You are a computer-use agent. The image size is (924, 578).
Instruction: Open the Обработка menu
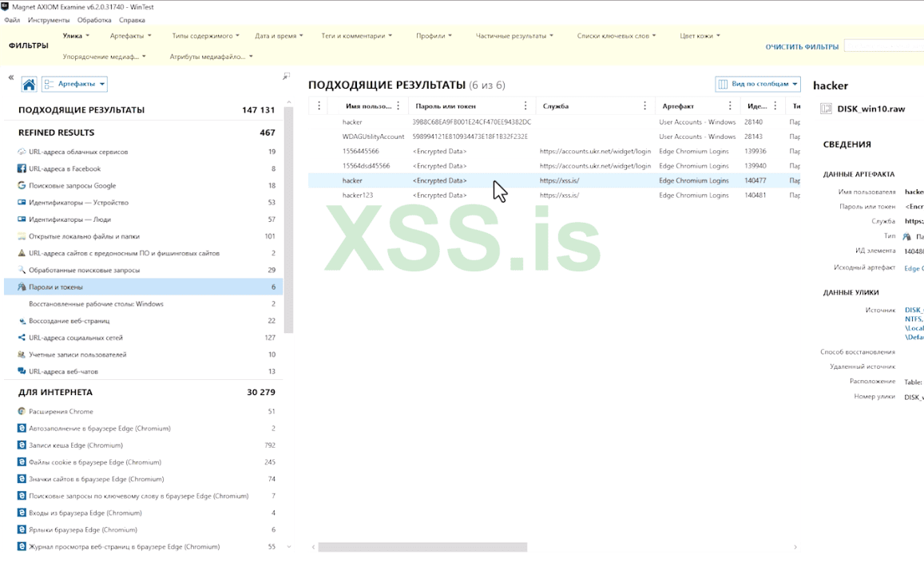pyautogui.click(x=94, y=20)
